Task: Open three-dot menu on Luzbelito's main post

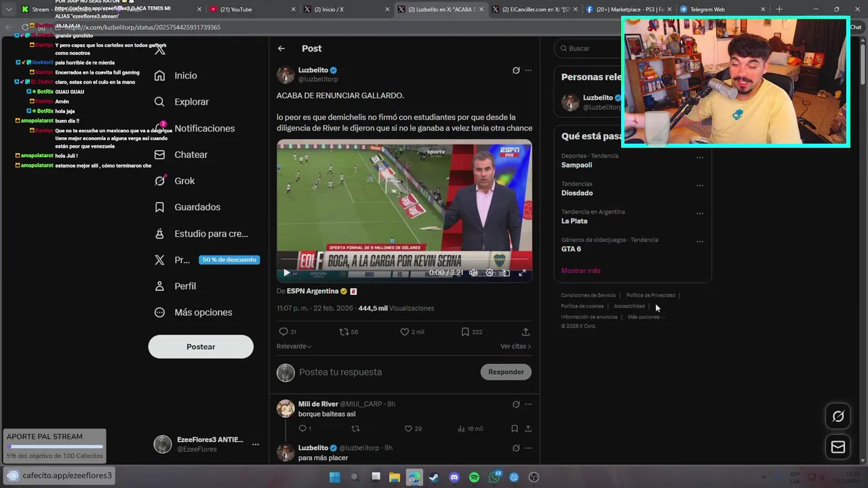Action: point(528,70)
